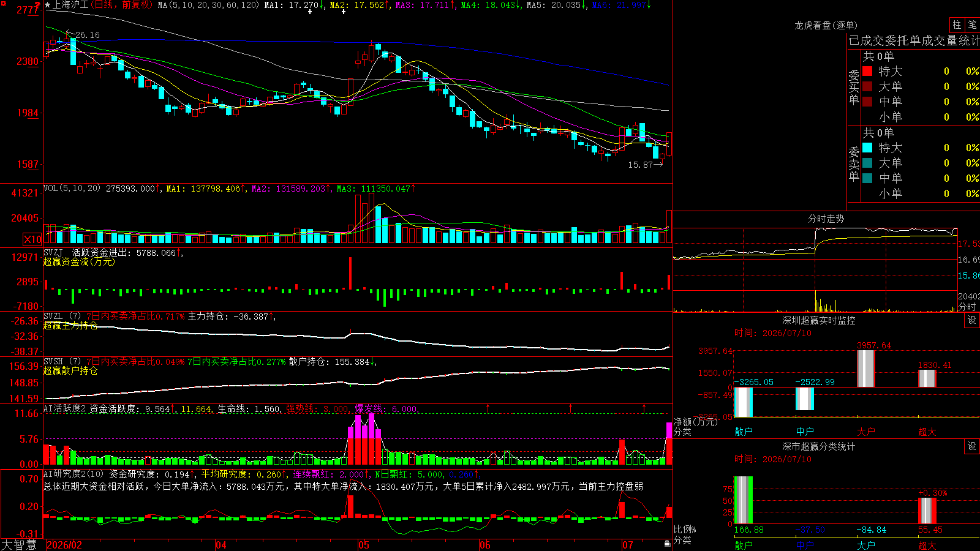Screen dimensions: 980x551
Task: Click the lock icon on the date axis
Action: coord(668,544)
